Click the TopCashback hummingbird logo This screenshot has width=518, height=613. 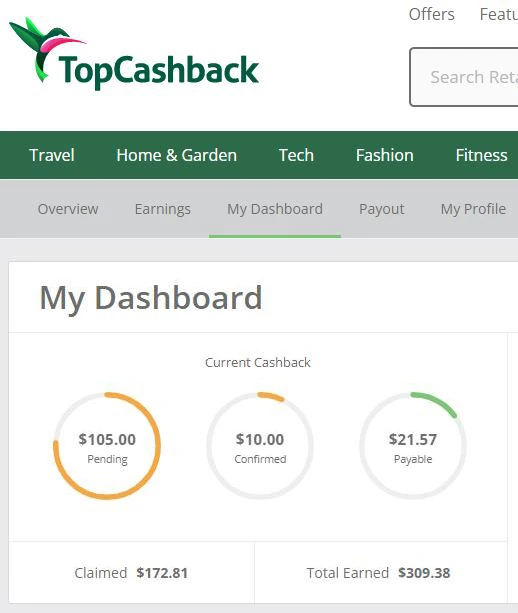tap(134, 53)
